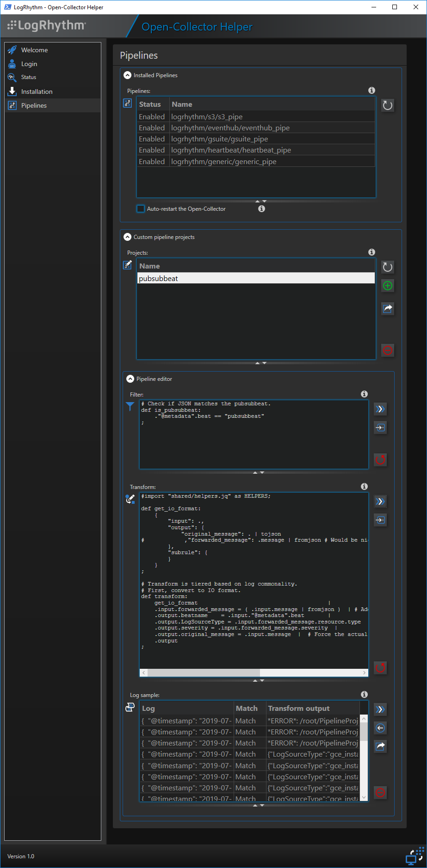Click the Log sample back arrow icon
Viewport: 427px width, 868px height.
pyautogui.click(x=380, y=728)
